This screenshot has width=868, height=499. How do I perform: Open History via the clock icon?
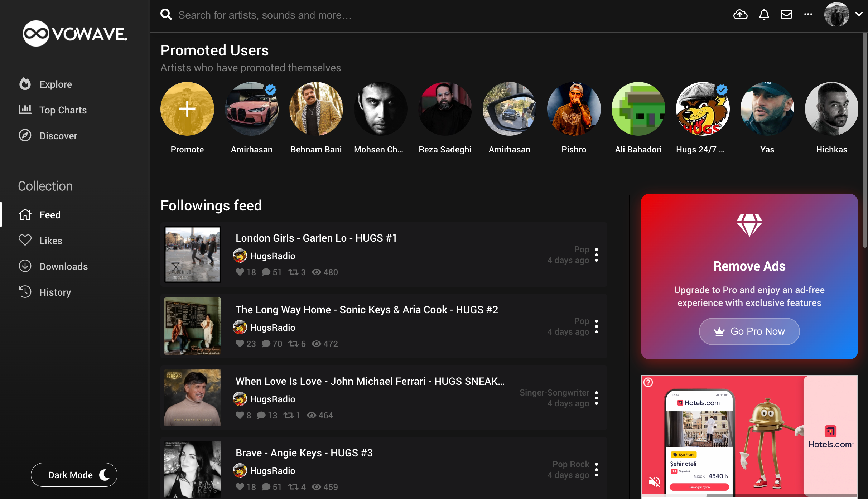tap(25, 292)
